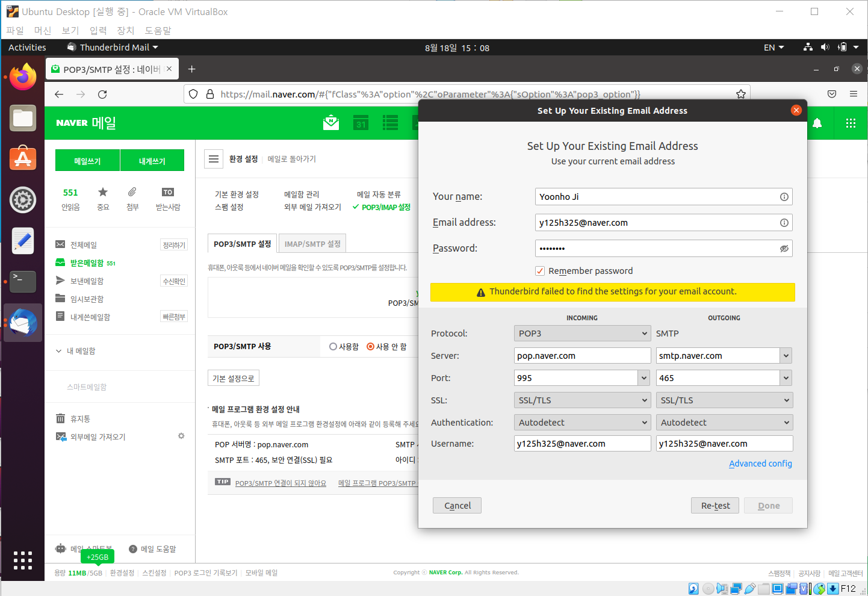Select the POP3/SMTP 설정 tab
Viewport: 868px width, 596px height.
click(242, 244)
